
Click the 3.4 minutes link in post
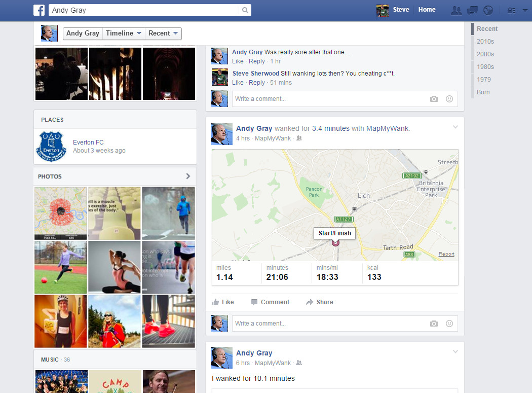(x=330, y=128)
